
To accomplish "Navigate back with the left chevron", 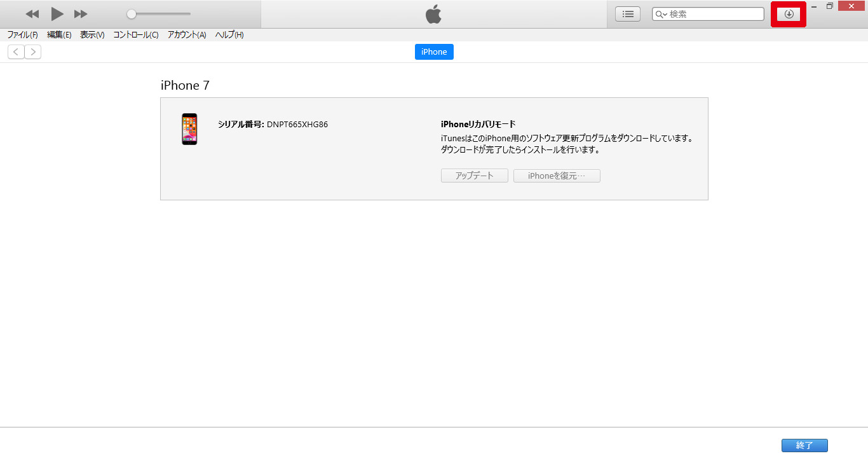I will pos(16,52).
